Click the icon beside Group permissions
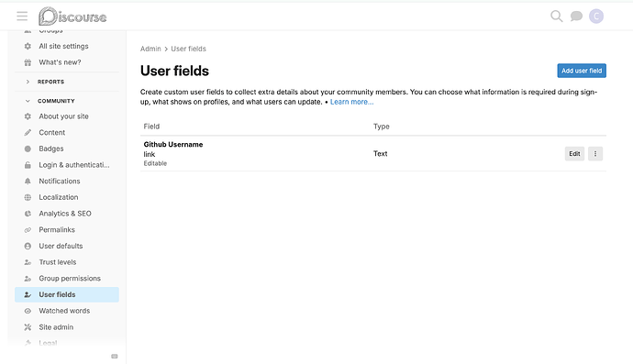 [28, 279]
